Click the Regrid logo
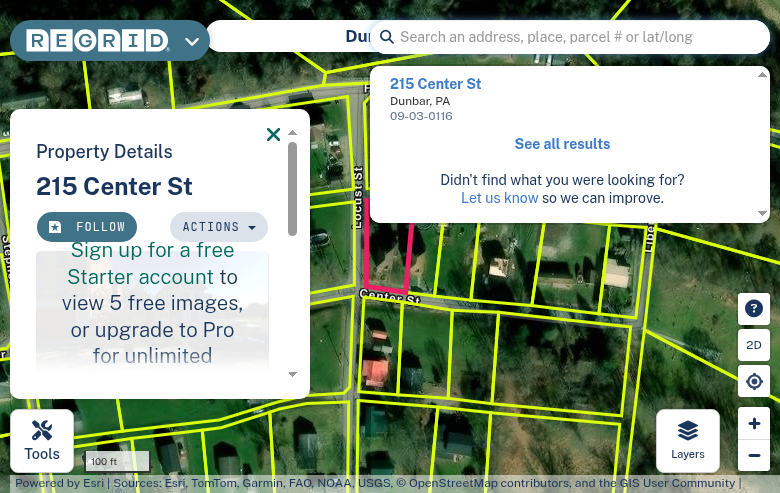This screenshot has width=780, height=493. tap(98, 41)
